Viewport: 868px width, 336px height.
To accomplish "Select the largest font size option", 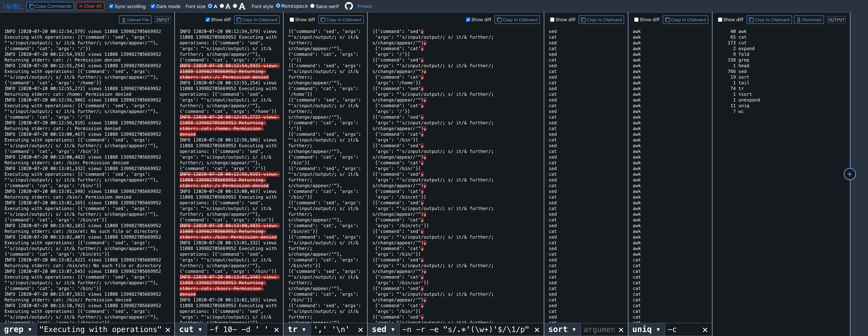I will (x=235, y=6).
